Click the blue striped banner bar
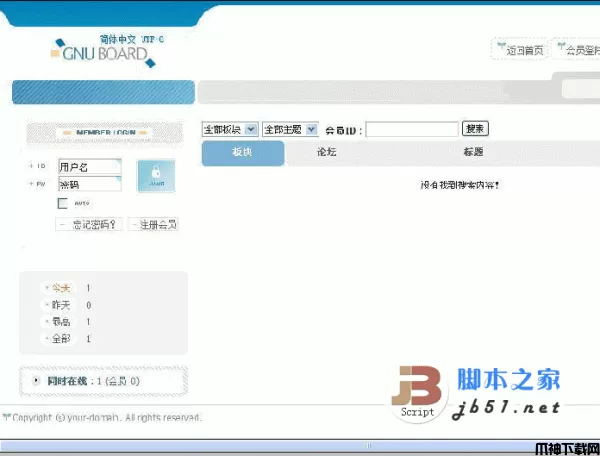Image resolution: width=600 pixels, height=456 pixels. tap(103, 92)
